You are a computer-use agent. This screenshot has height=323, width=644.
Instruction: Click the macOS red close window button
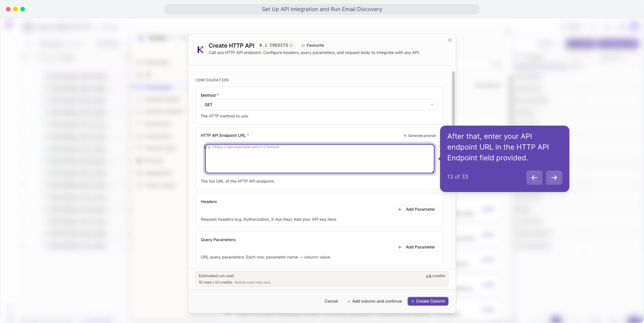pyautogui.click(x=8, y=9)
